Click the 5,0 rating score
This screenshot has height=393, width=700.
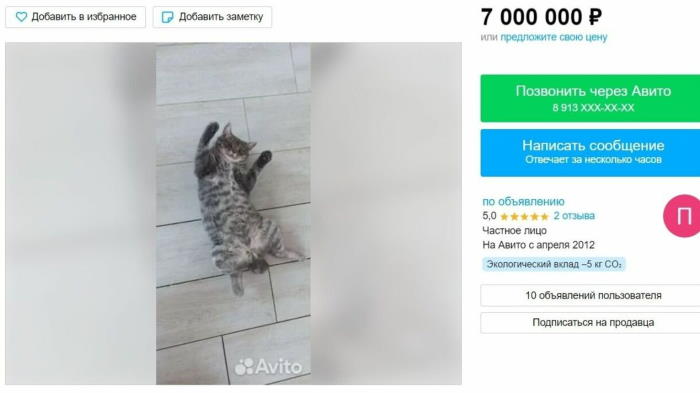[x=489, y=216]
